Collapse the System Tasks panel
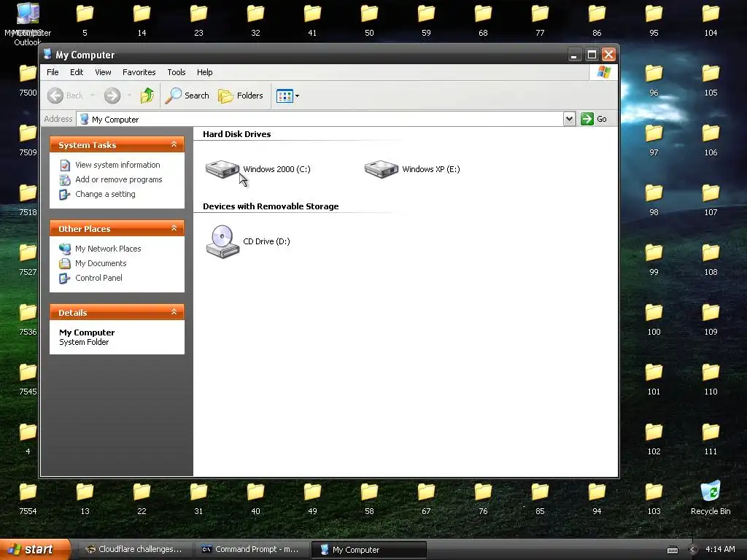The height and width of the screenshot is (560, 747). [174, 144]
